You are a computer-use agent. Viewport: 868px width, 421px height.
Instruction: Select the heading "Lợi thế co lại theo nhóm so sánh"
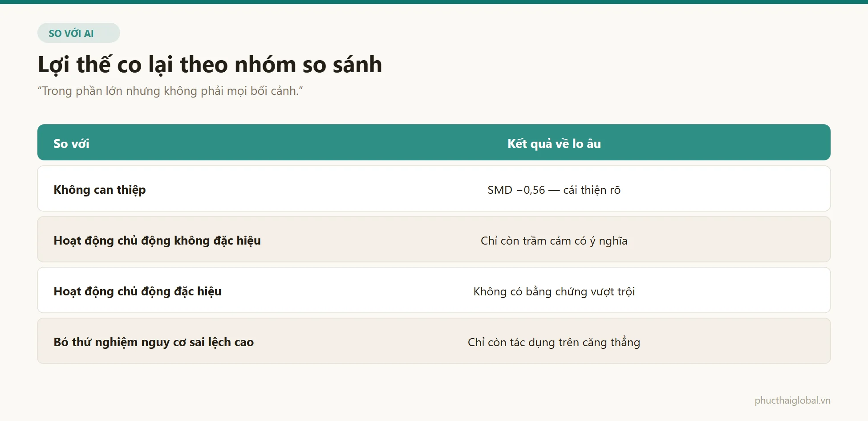point(210,65)
